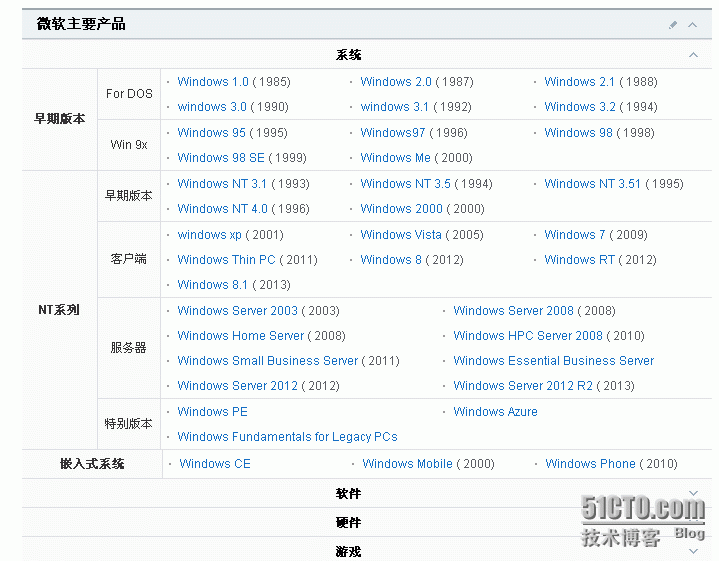Image resolution: width=719 pixels, height=561 pixels.
Task: Click the 游戏 section heading
Action: click(x=348, y=551)
